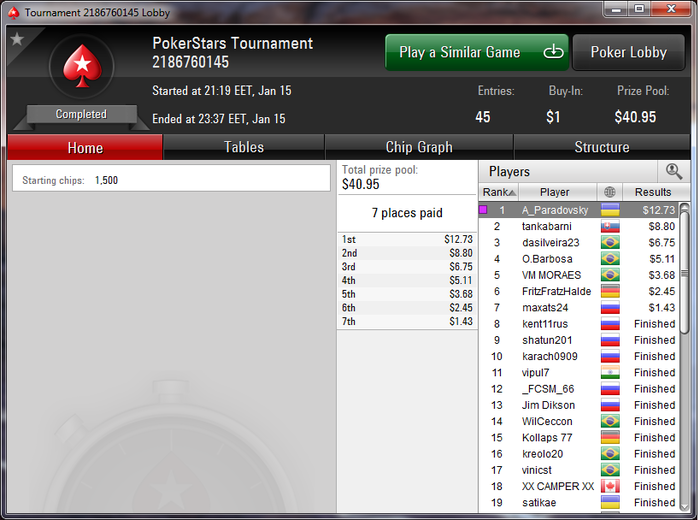Open the Chip Graph tab
This screenshot has width=700, height=520.
(419, 147)
